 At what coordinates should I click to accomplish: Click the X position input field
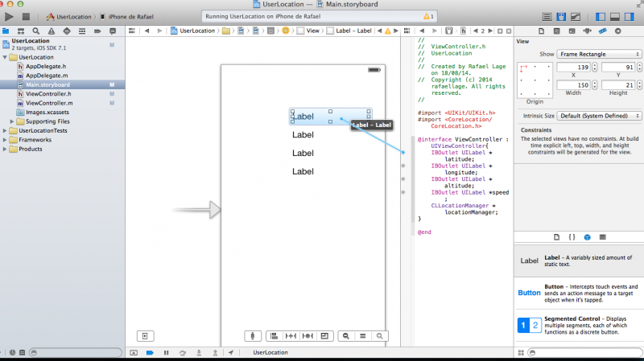coord(572,67)
